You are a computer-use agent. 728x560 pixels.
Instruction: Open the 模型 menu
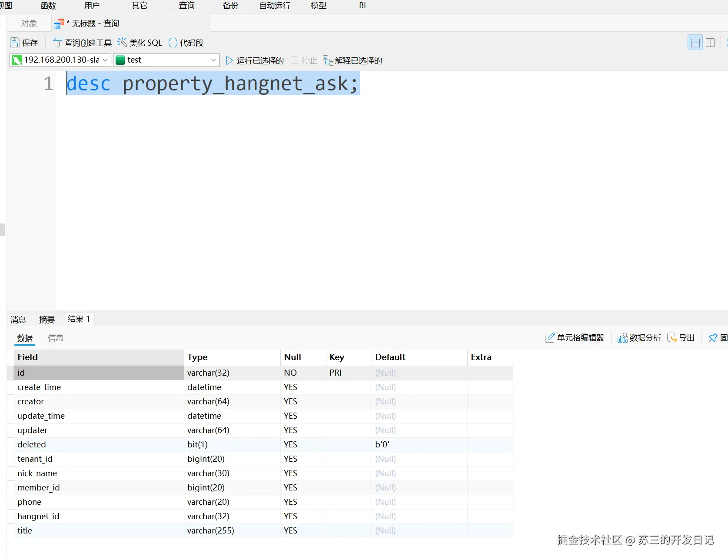point(319,6)
